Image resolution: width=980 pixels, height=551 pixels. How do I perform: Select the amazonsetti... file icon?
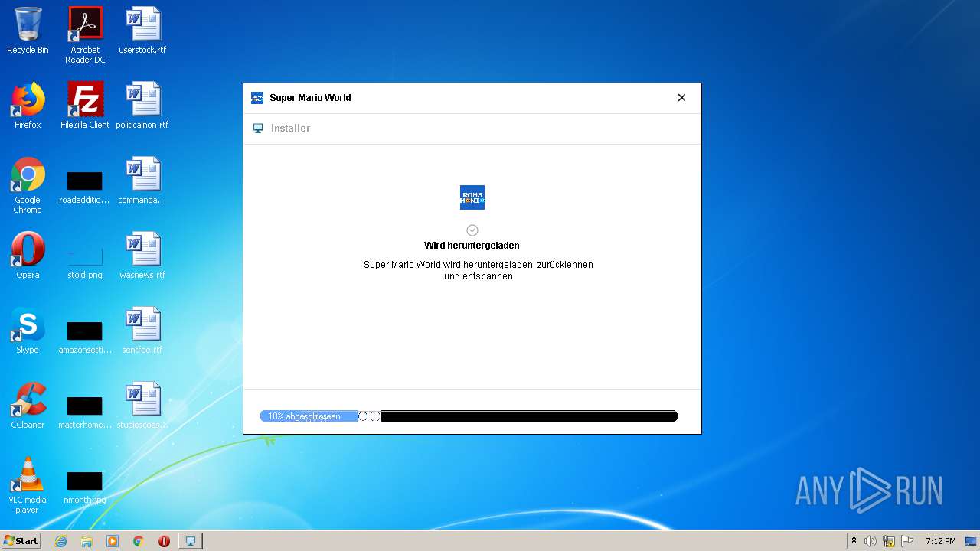[85, 338]
